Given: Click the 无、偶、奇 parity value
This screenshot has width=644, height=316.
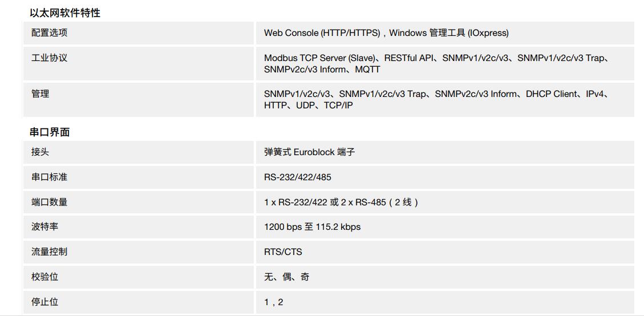Looking at the screenshot, I should tap(286, 277).
